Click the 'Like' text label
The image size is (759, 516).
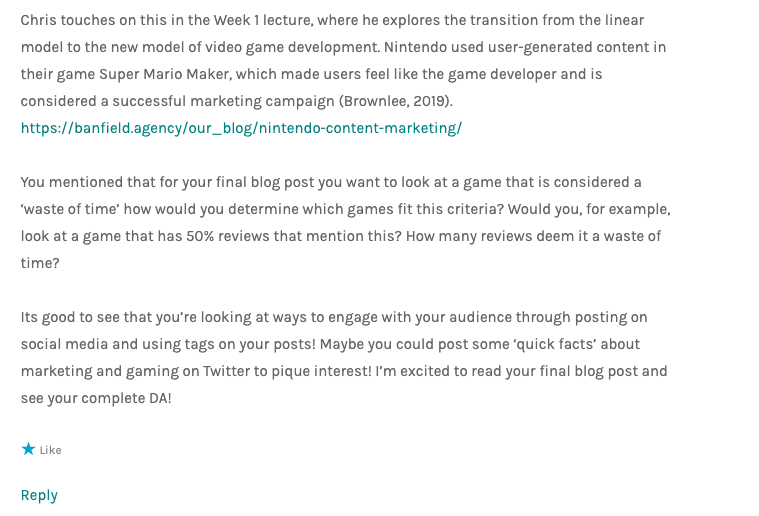point(50,450)
